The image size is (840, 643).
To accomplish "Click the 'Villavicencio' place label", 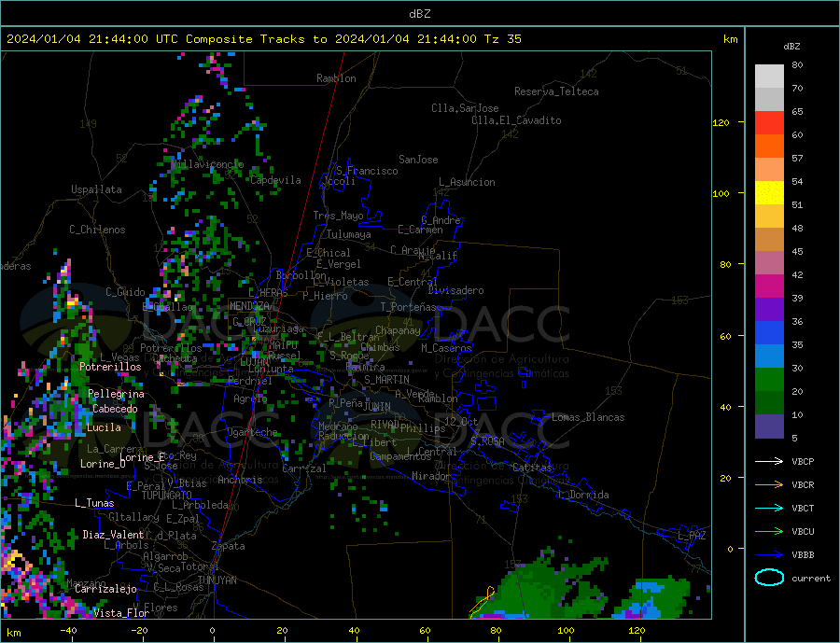I will 207,164.
